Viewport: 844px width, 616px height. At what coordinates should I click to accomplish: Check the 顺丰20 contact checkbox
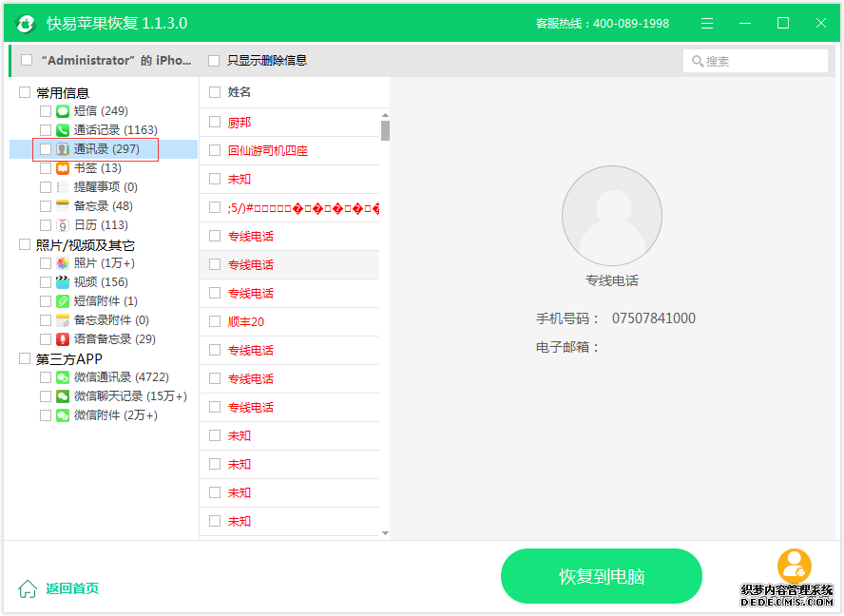click(215, 321)
